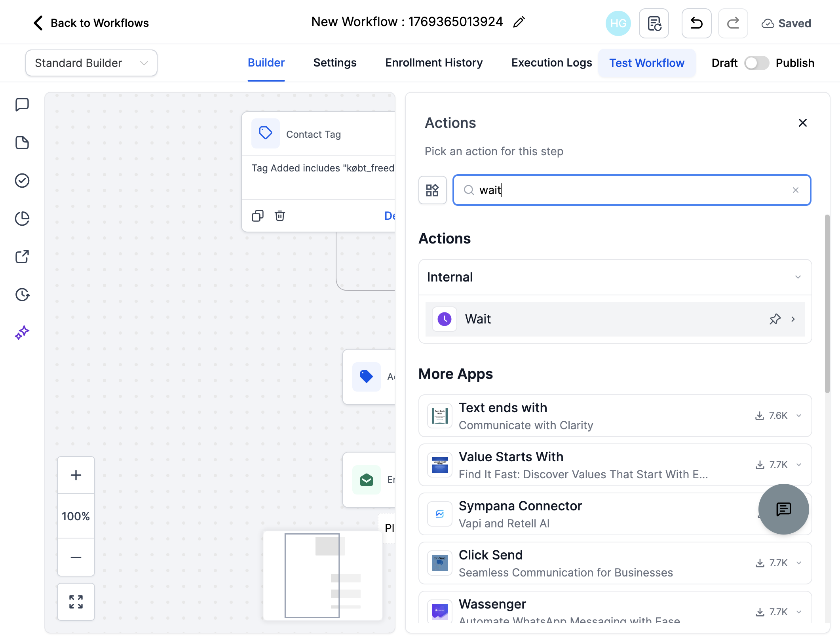The height and width of the screenshot is (643, 840).
Task: Open the AI sparkle assistant icon
Action: [x=22, y=333]
